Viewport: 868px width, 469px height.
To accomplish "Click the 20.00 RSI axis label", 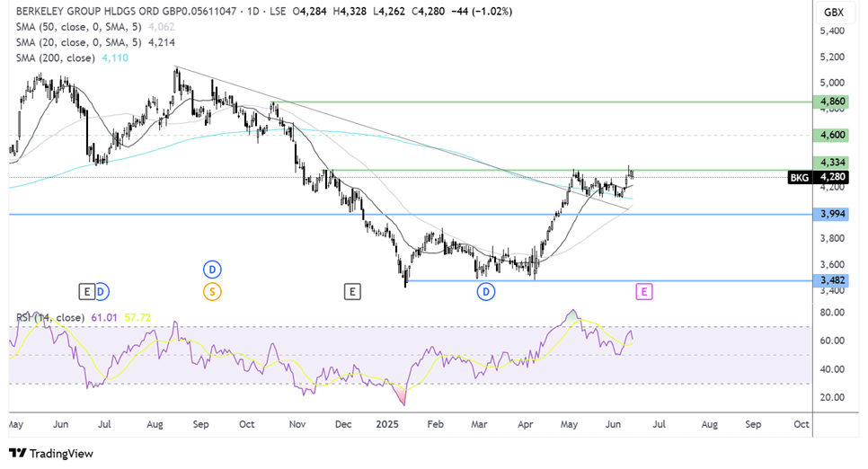I will pos(832,397).
